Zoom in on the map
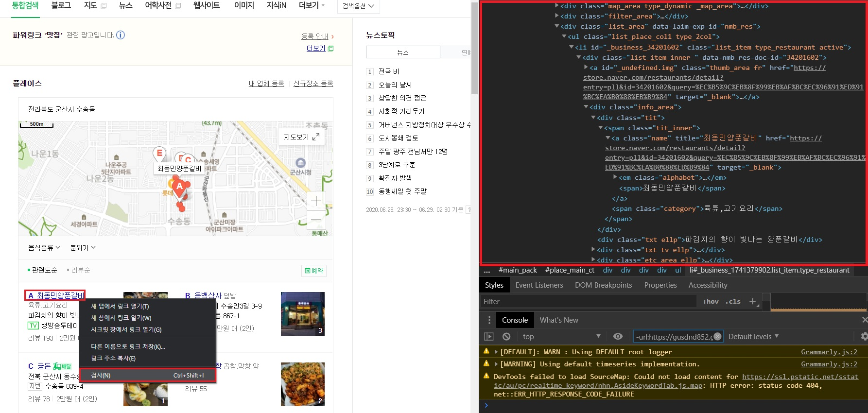 click(x=316, y=201)
